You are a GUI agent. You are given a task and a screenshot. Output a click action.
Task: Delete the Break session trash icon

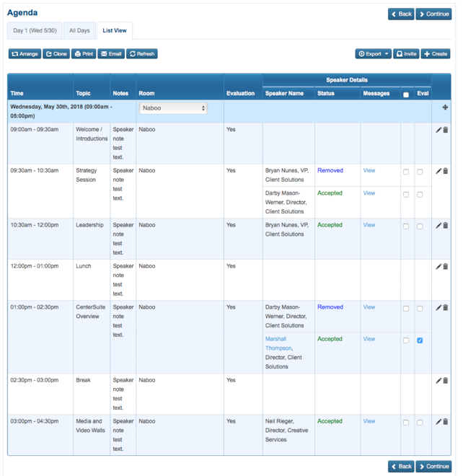pos(446,381)
